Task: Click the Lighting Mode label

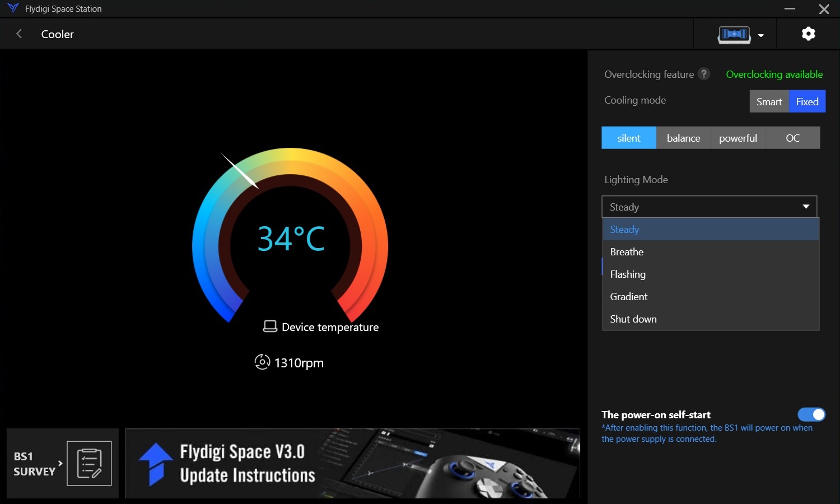Action: (636, 180)
